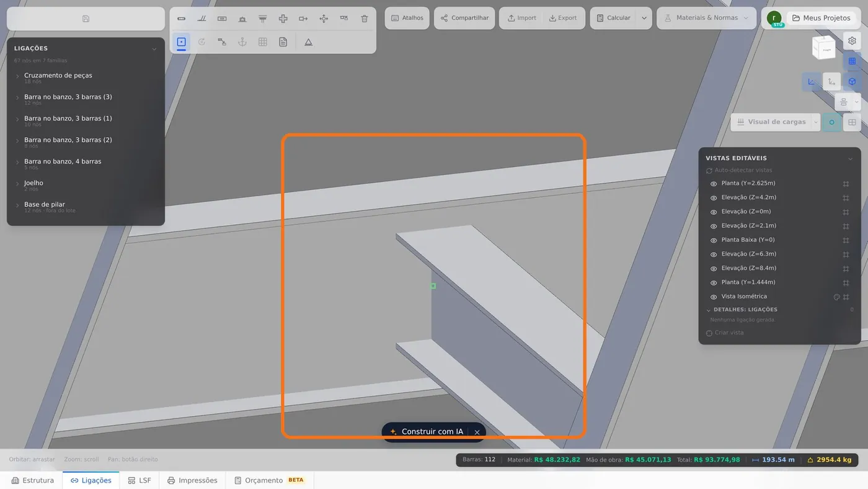868x489 pixels.
Task: Toggle visibility of Planta (Y=2.625m)
Action: click(x=714, y=184)
